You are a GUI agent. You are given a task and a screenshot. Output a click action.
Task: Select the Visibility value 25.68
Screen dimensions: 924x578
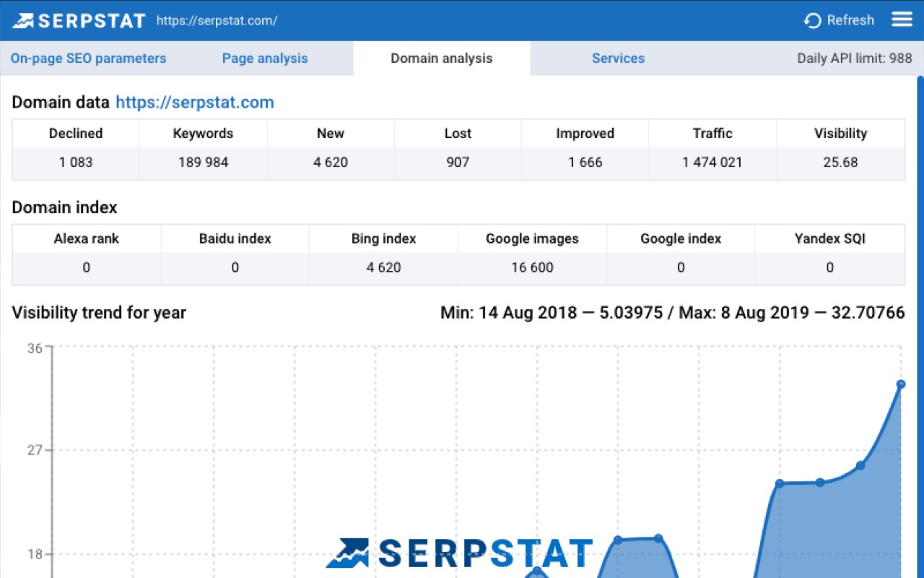pos(840,163)
